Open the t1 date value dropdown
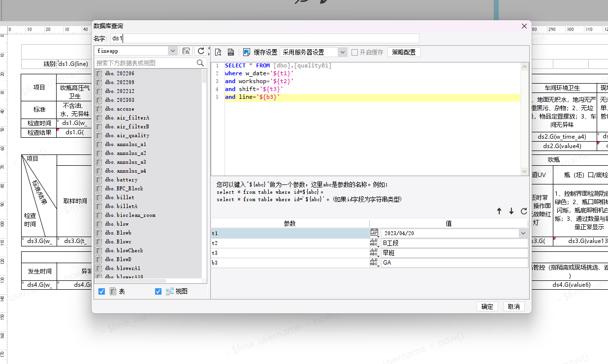 pos(523,233)
